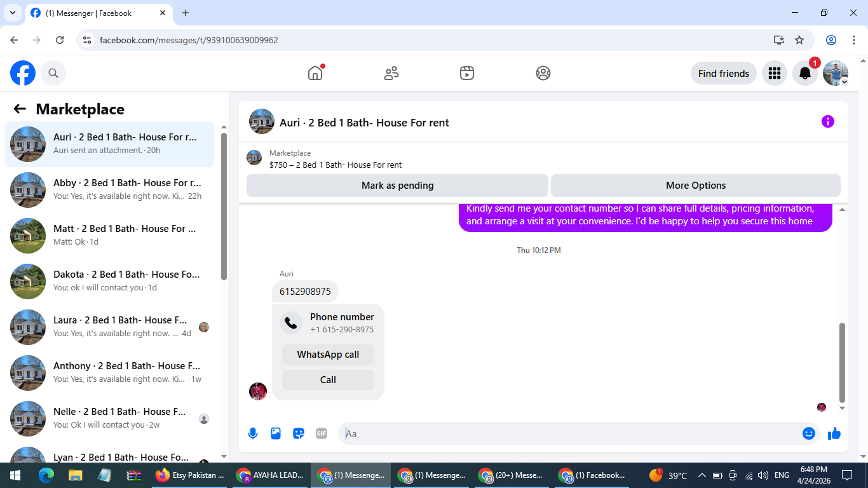Open a new browser tab
This screenshot has height=488, width=868.
186,13
